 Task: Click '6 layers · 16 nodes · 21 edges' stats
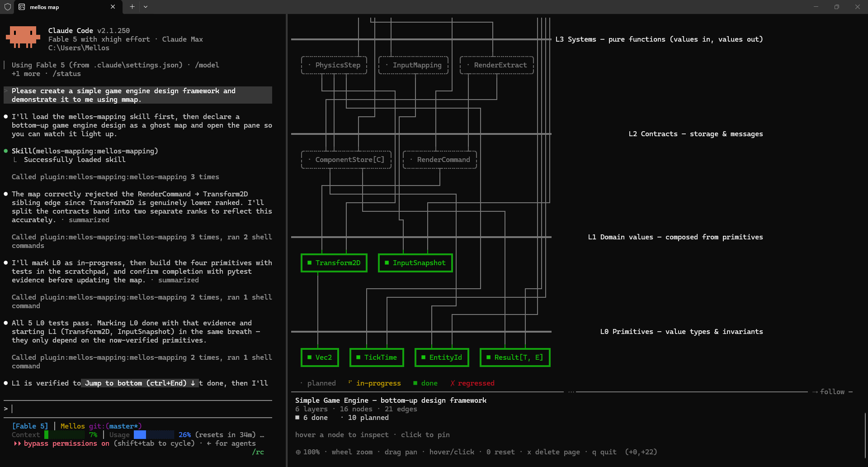pyautogui.click(x=356, y=409)
